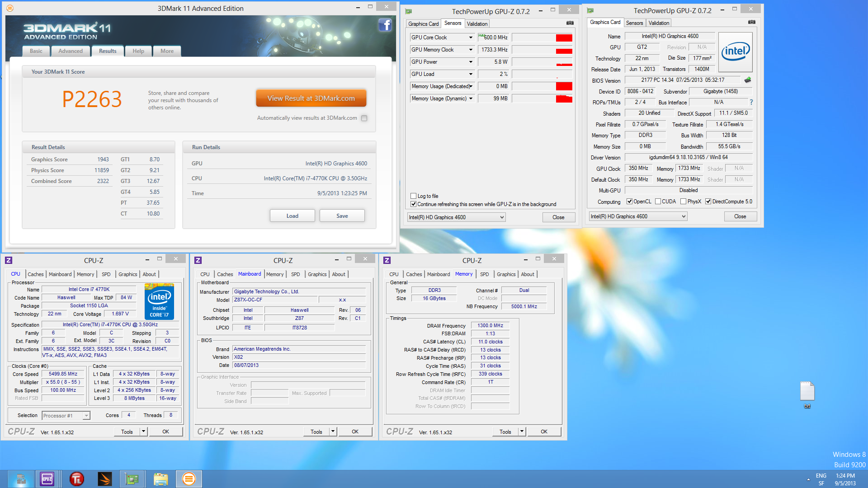
Task: Open SPD tab in CPU-Z Memory window
Action: pos(484,274)
